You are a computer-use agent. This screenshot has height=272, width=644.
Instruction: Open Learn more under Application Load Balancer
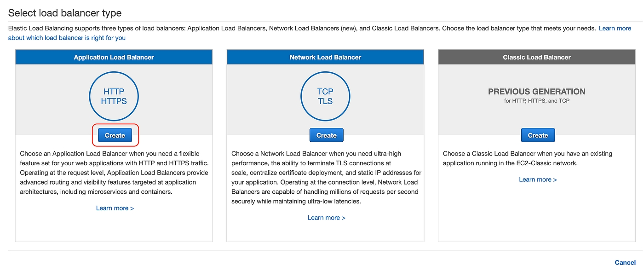(115, 208)
